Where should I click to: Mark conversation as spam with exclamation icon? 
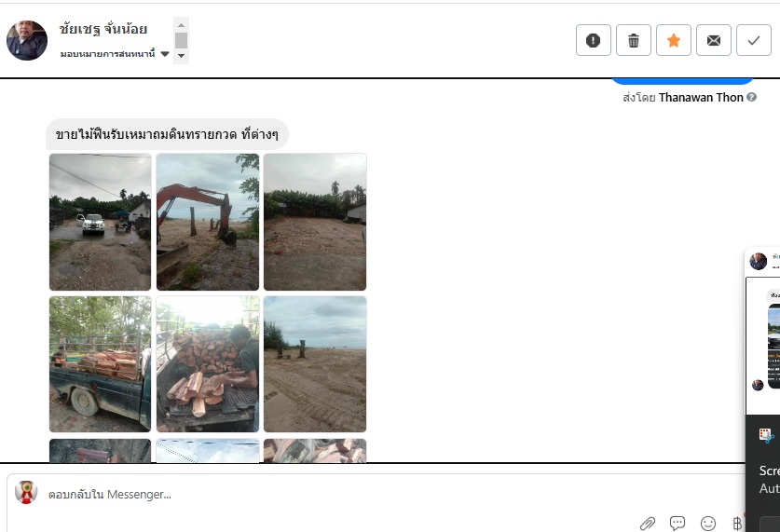pyautogui.click(x=593, y=40)
